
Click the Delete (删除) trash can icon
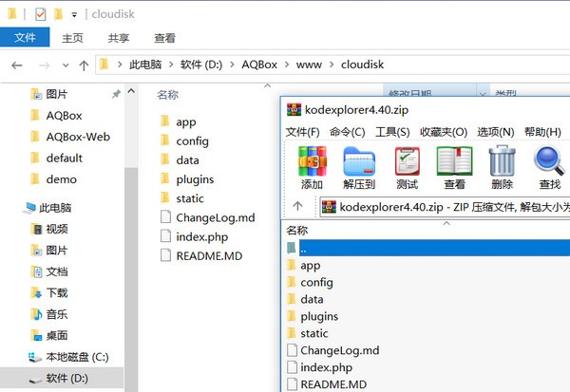502,161
